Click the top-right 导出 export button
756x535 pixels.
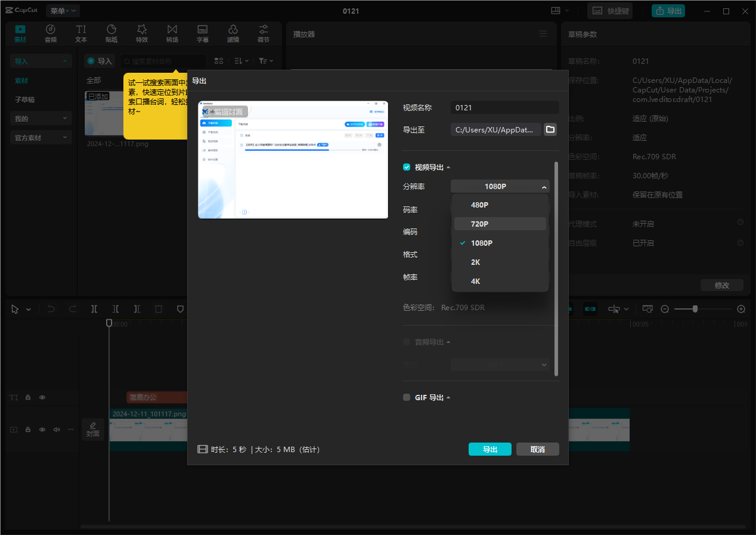pos(668,11)
